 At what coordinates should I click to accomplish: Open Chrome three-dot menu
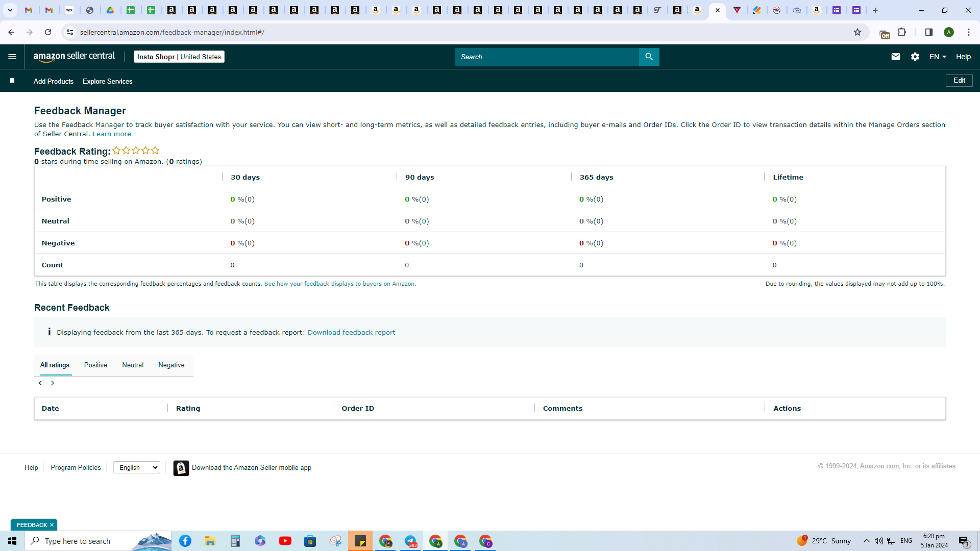pos(969,32)
